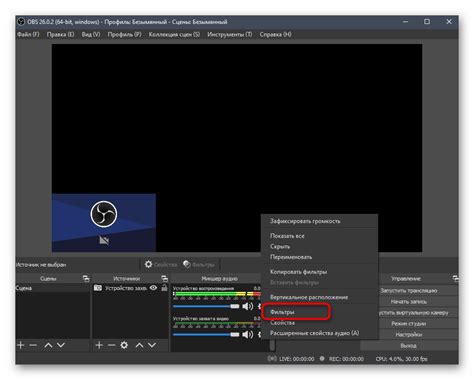The height and width of the screenshot is (380, 474).
Task: Click the capture device camera icon in sources
Action: tap(98, 288)
